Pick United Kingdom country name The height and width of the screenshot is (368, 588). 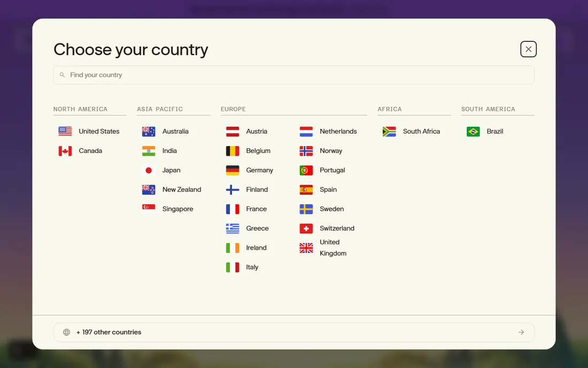[x=333, y=248]
